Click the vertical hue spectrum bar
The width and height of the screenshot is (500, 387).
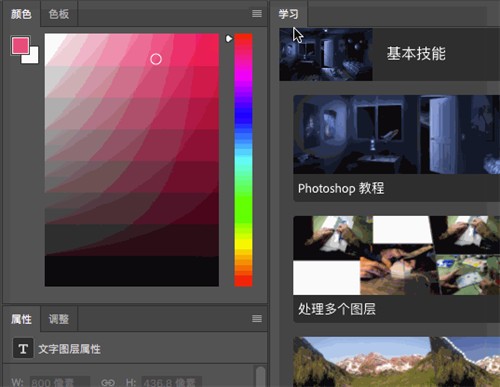click(243, 160)
